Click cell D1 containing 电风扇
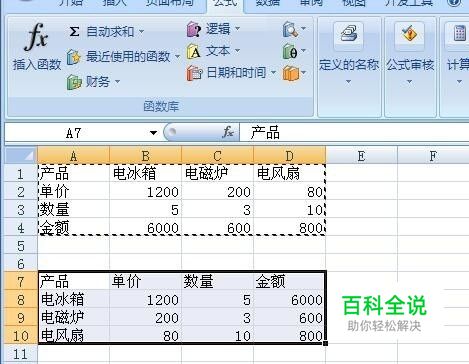This screenshot has height=364, width=469. coord(289,173)
